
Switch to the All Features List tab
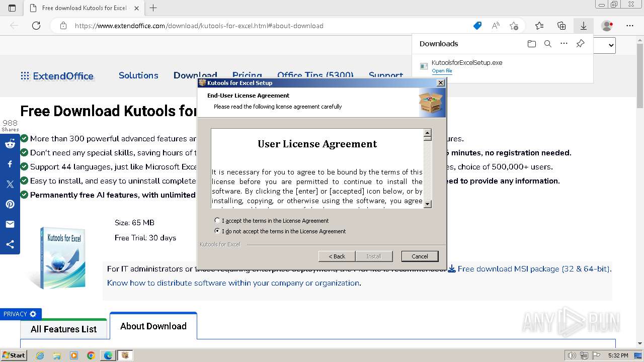(63, 329)
